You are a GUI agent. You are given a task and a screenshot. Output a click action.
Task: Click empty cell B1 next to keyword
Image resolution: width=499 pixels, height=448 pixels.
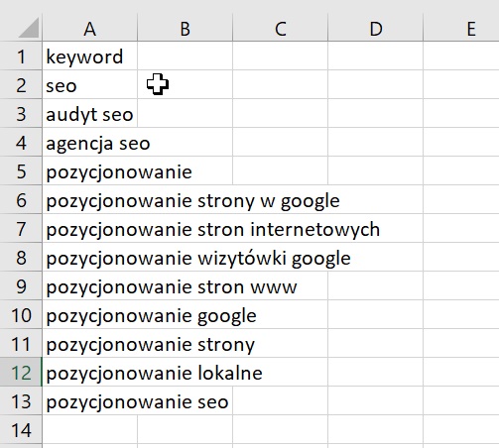[185, 56]
